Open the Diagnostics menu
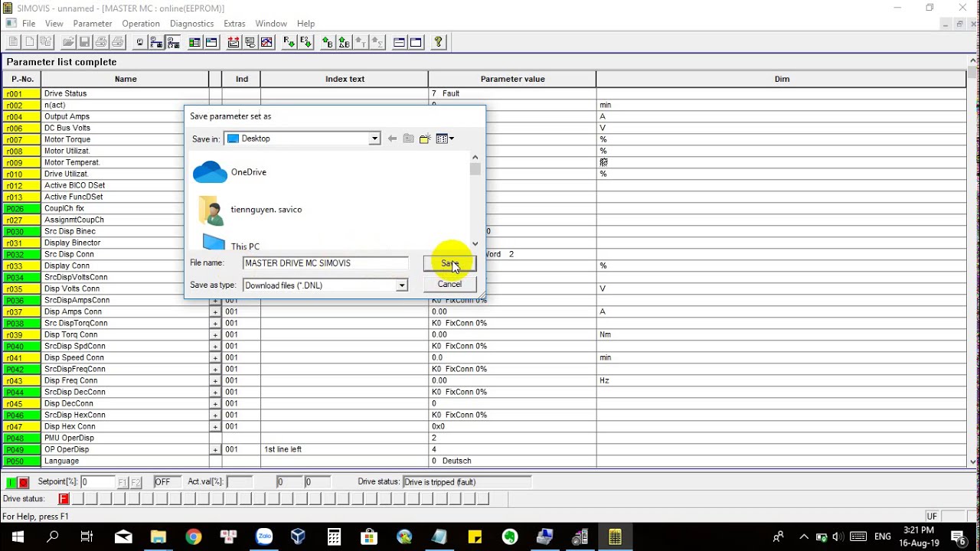980x551 pixels. (191, 24)
